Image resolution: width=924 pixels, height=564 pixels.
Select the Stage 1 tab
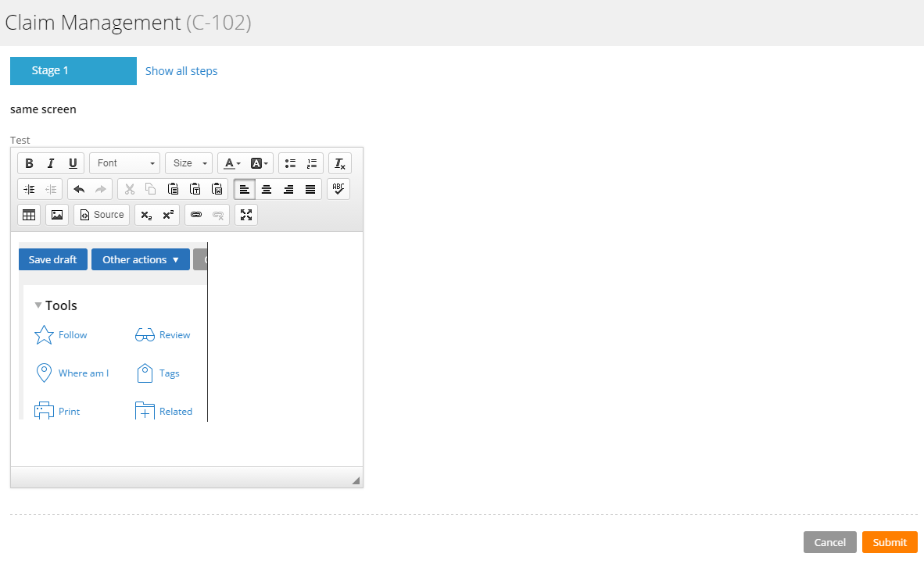click(x=73, y=71)
